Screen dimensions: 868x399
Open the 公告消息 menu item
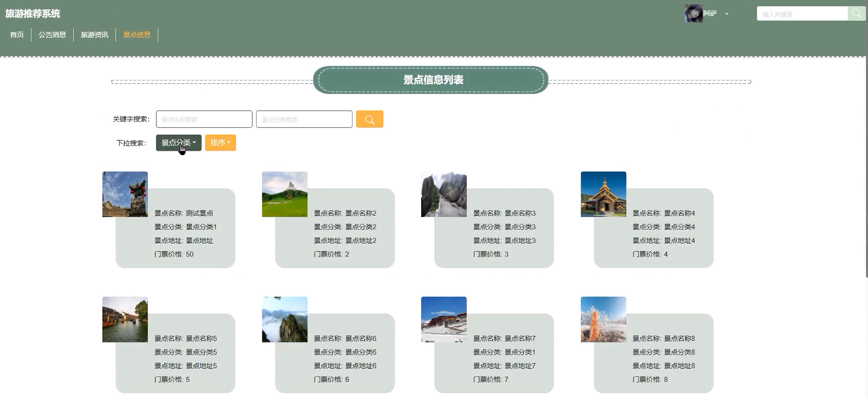(x=52, y=35)
